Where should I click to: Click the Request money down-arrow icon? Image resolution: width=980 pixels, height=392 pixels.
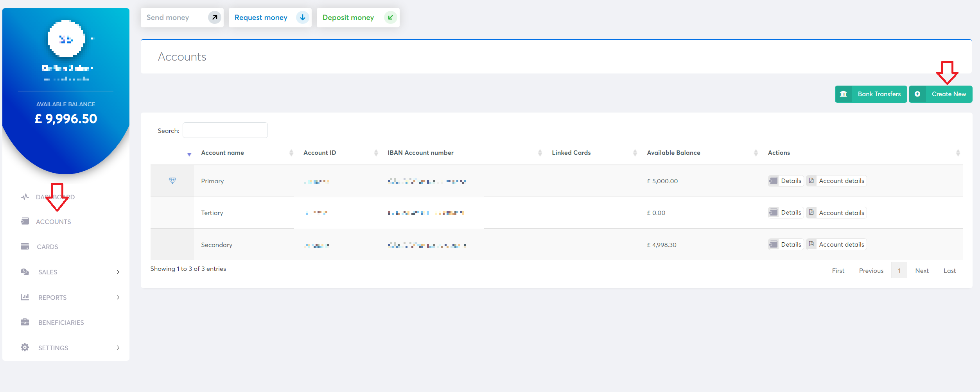(x=302, y=18)
